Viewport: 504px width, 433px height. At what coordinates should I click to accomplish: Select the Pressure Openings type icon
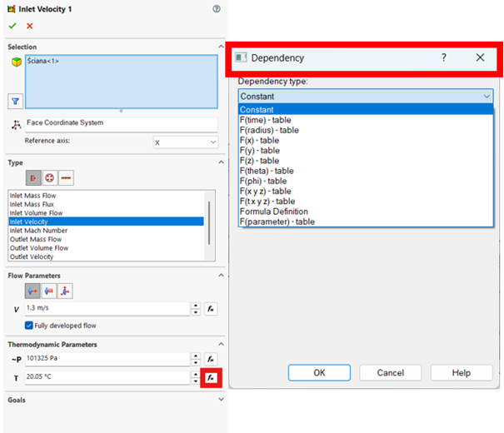coord(50,178)
